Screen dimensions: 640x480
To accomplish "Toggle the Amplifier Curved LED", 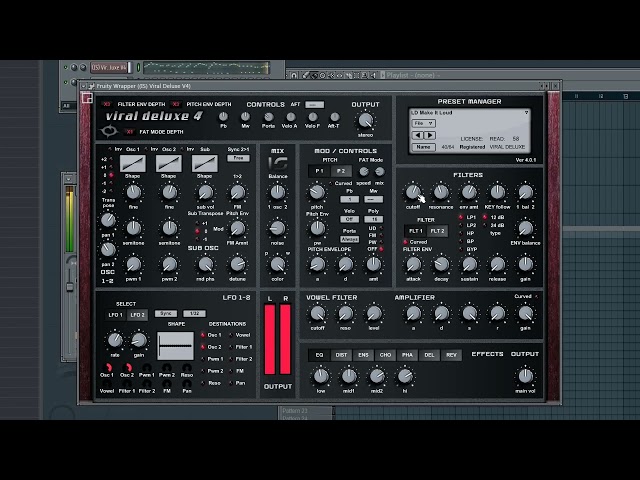I will click(536, 296).
